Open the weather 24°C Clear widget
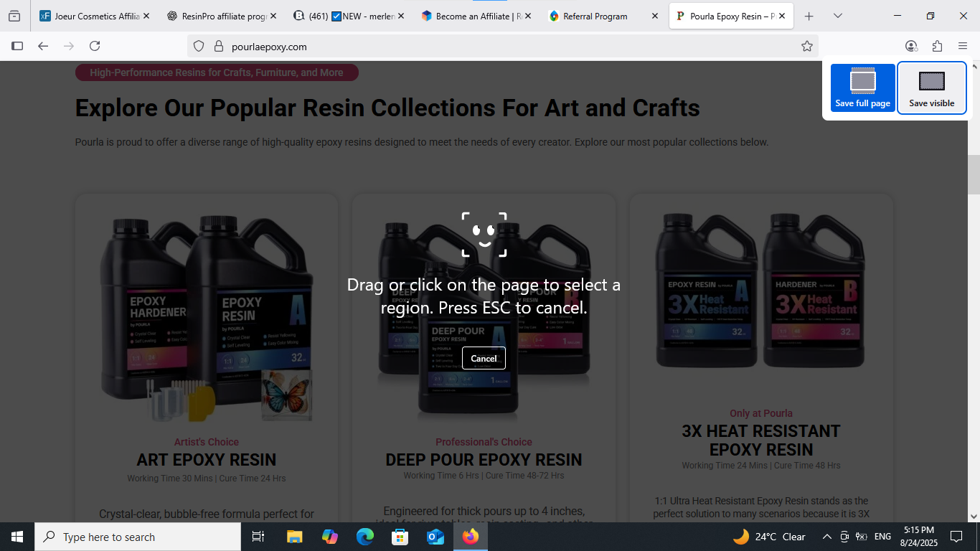Image resolution: width=980 pixels, height=551 pixels. (x=770, y=537)
